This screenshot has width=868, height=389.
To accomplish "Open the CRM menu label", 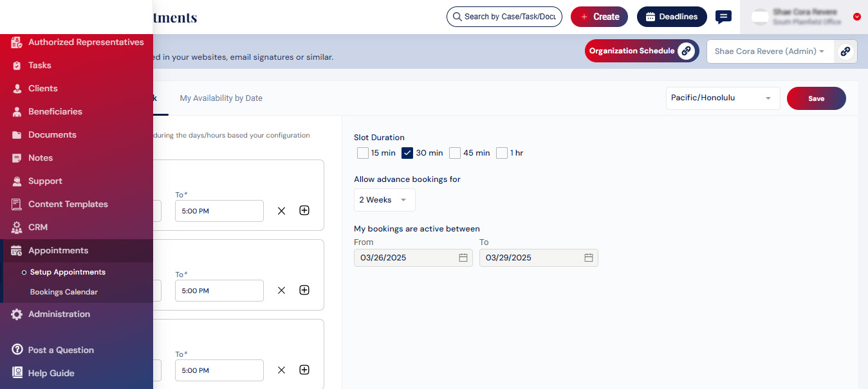I will coord(38,228).
